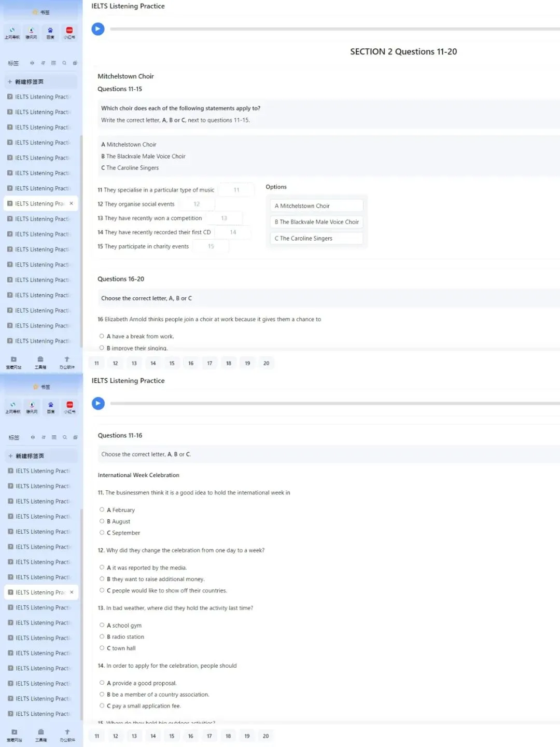Open the 上网导航 bookmark in the upper window
Viewport: 560px width, 747px height.
click(x=12, y=33)
